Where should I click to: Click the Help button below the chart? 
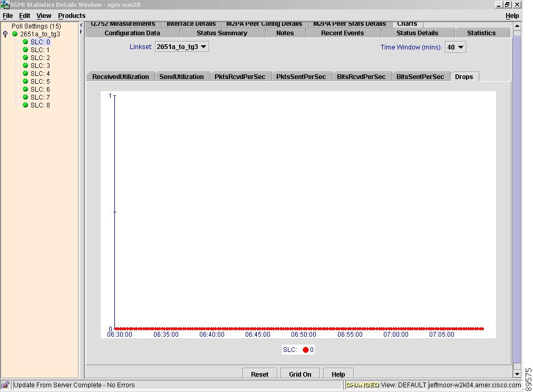(338, 374)
